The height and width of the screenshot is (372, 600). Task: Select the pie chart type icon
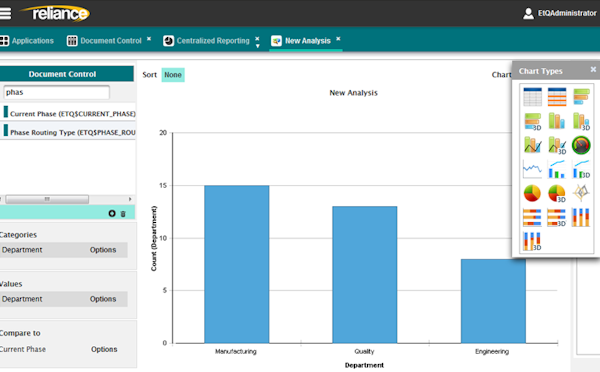pos(532,193)
